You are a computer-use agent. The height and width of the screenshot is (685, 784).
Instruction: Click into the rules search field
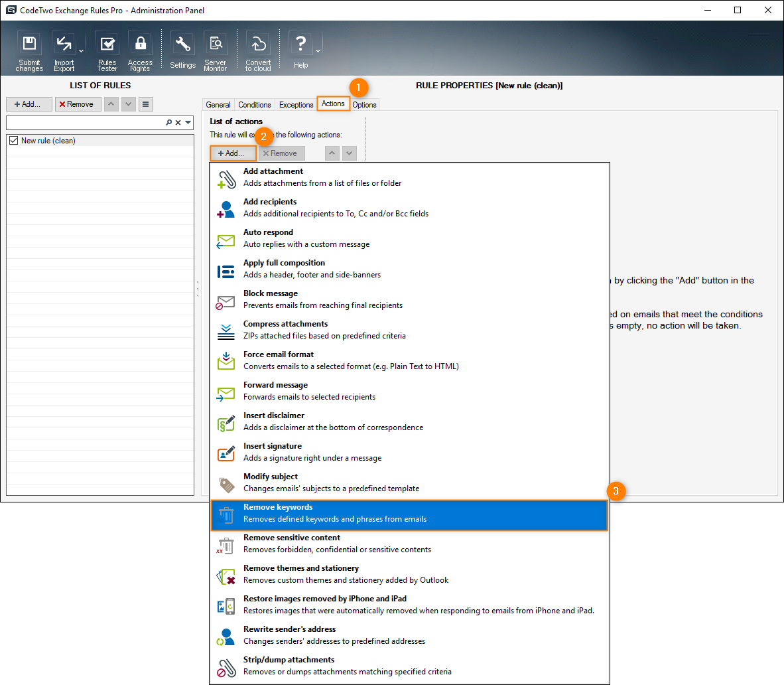[x=85, y=123]
